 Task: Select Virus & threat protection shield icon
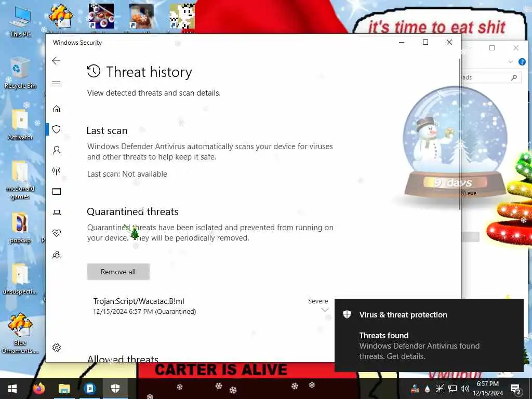pos(56,129)
